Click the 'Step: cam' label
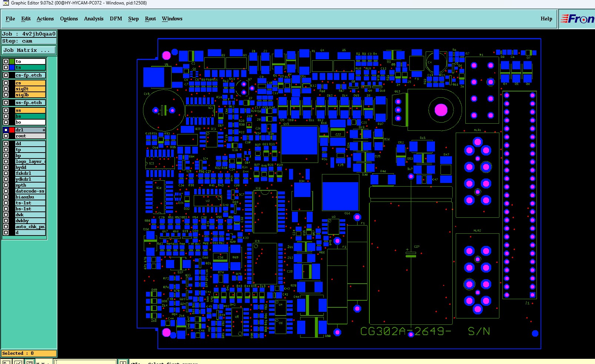The width and height of the screenshot is (595, 364). [29, 41]
